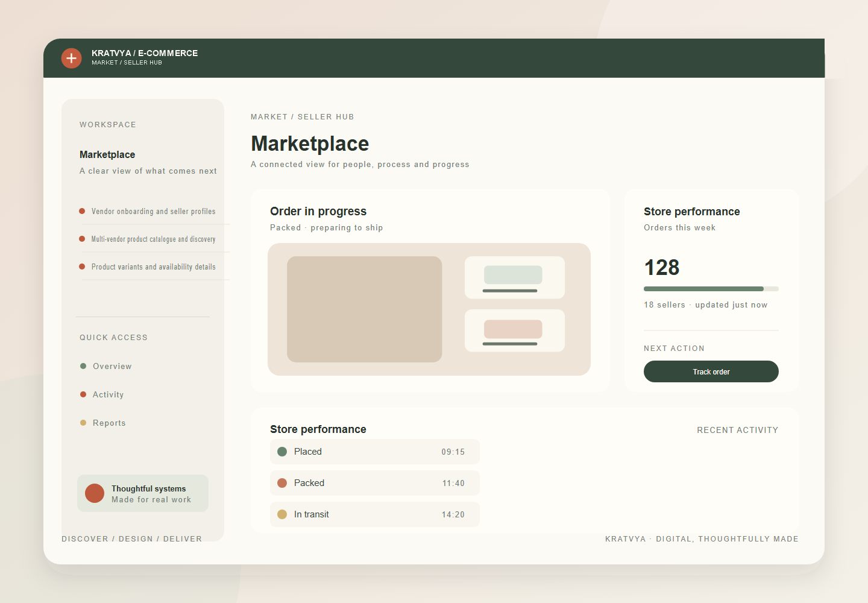Image resolution: width=868 pixels, height=603 pixels.
Task: Click the red bullet next to Activity
Action: 83,394
